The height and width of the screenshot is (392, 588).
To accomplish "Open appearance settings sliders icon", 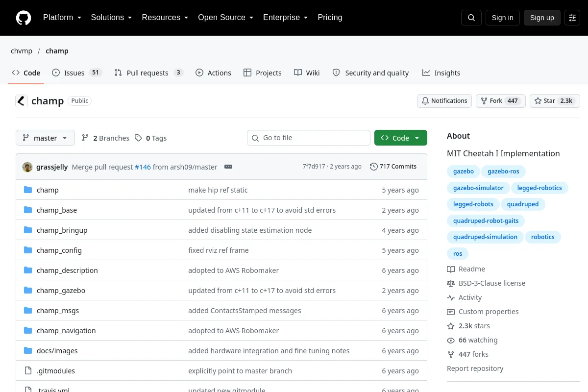I will (x=572, y=18).
